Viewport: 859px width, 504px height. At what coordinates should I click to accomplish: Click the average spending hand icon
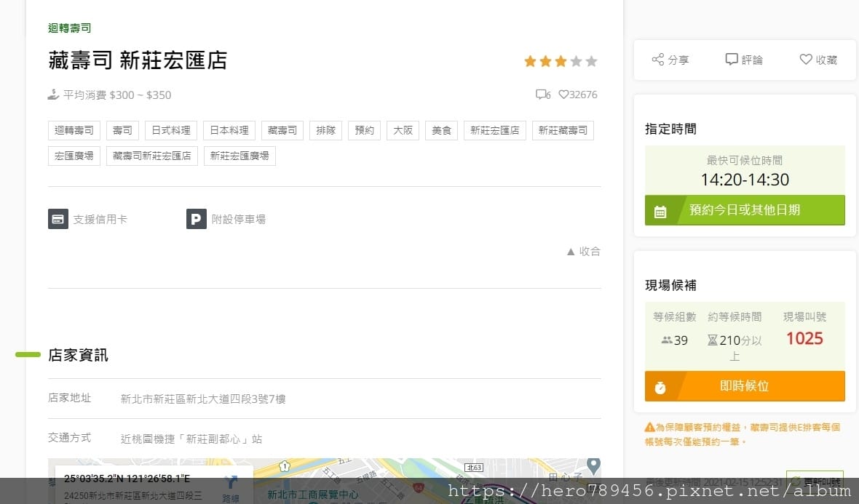point(53,95)
